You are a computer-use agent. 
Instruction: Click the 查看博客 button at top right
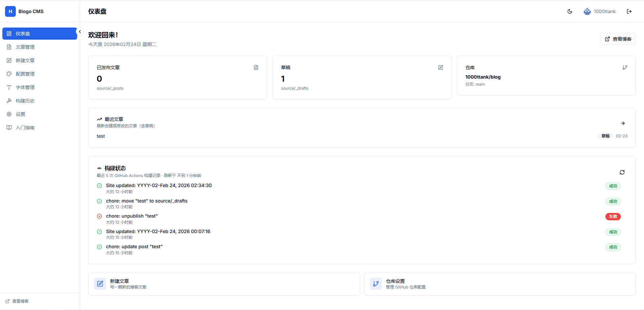[618, 39]
